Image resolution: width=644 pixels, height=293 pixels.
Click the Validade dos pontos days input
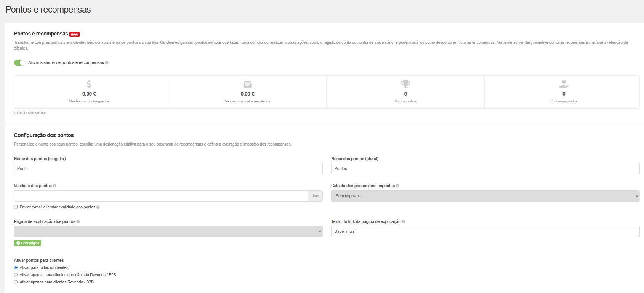[161, 196]
